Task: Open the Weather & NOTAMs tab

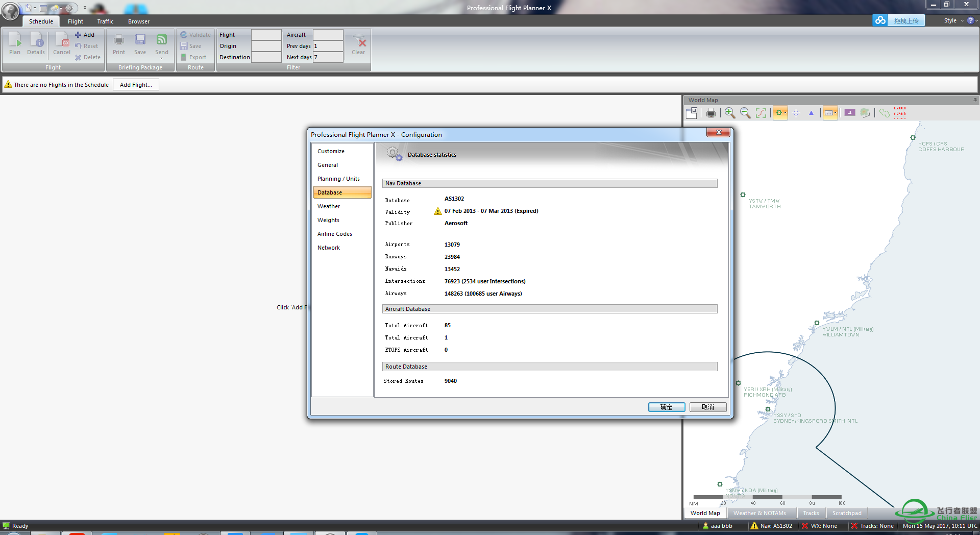Action: coord(759,513)
